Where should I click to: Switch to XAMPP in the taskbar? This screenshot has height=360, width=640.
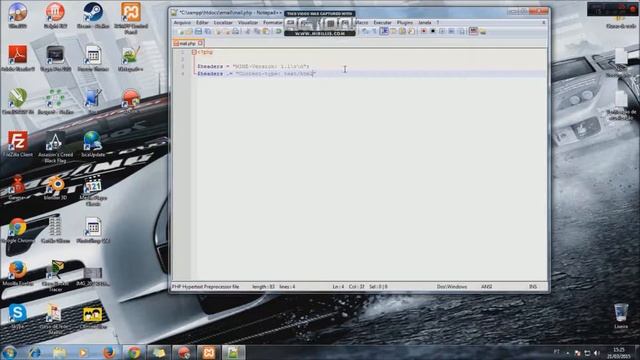(209, 352)
